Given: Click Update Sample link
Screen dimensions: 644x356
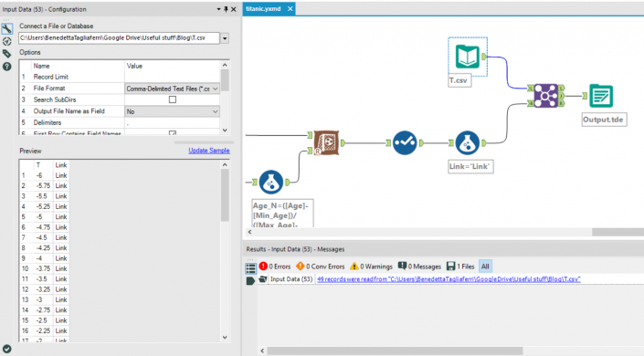Looking at the screenshot, I should click(x=209, y=151).
